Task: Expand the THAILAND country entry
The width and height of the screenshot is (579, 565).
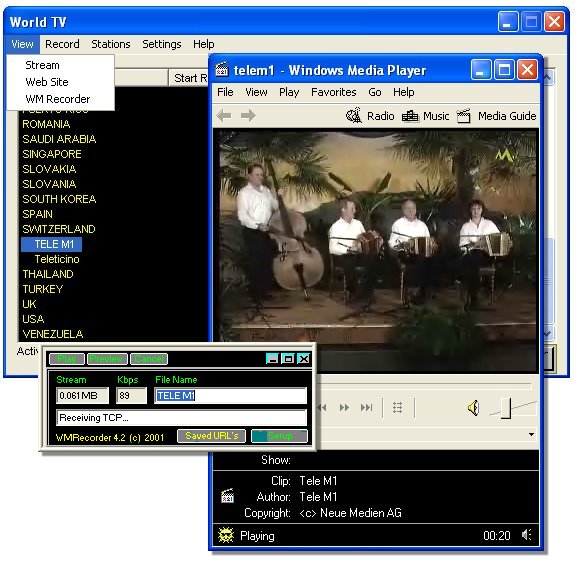Action: pos(48,274)
